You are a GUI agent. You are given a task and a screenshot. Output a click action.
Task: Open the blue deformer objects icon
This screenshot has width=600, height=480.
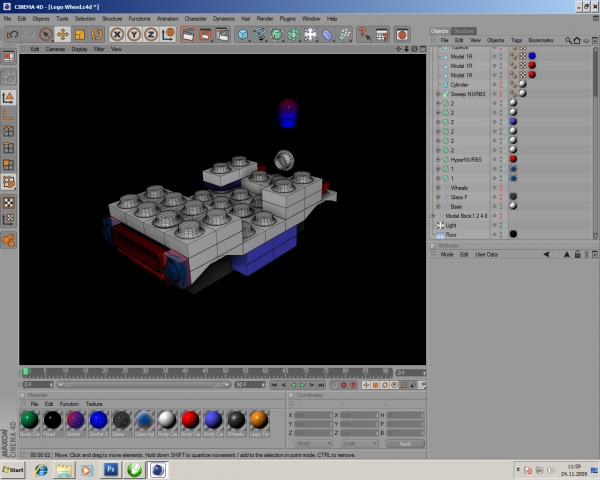pos(327,35)
